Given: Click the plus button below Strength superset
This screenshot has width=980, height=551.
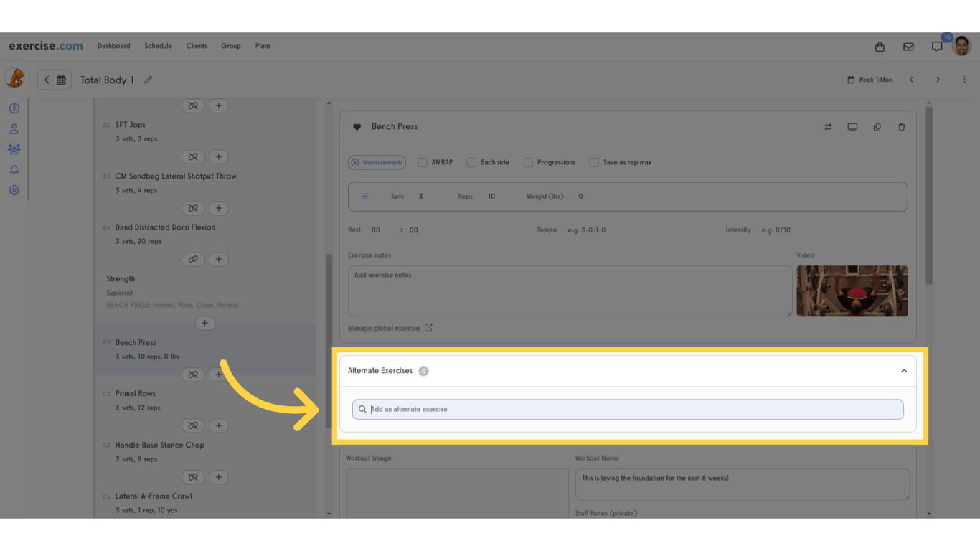Looking at the screenshot, I should [x=205, y=324].
